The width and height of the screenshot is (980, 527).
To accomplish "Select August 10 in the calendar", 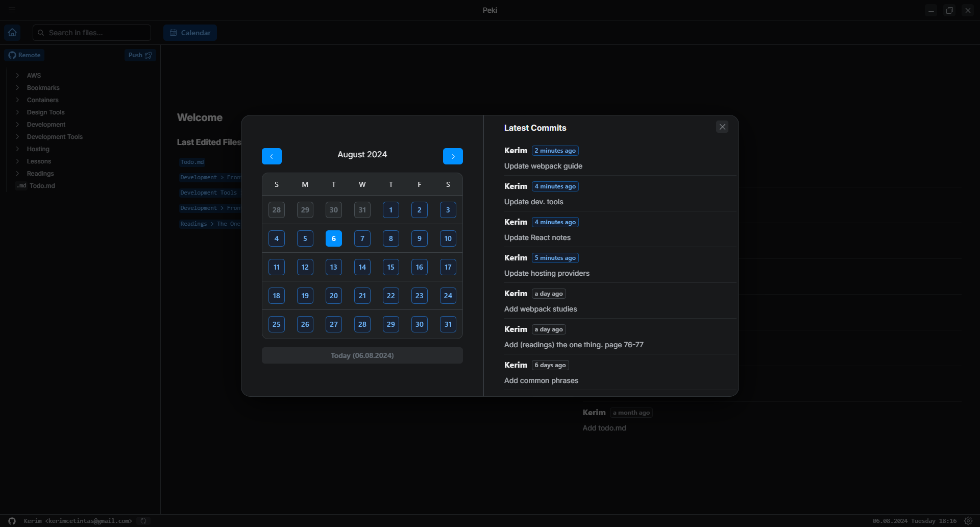I will pos(448,238).
